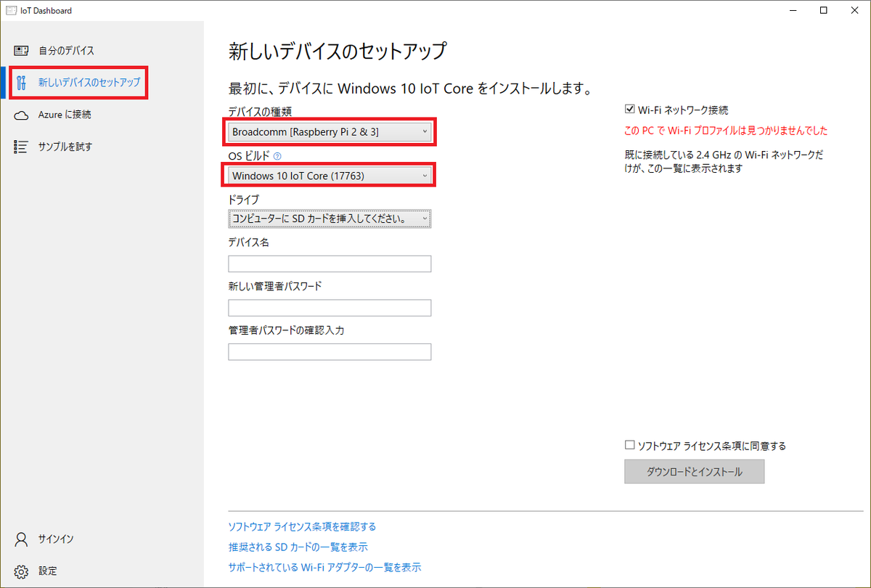Open サインイン from sidebar
Image resolution: width=871 pixels, height=588 pixels.
[x=102, y=539]
